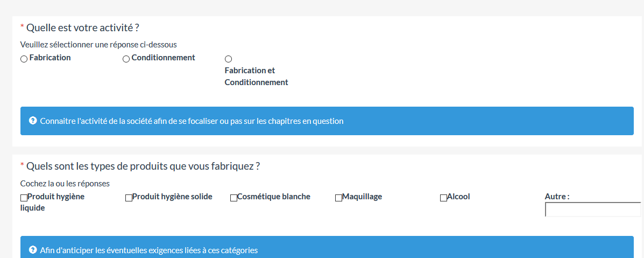644x258 pixels.
Task: Click the 'Quelle est votre activité ?' heading
Action: [x=82, y=27]
